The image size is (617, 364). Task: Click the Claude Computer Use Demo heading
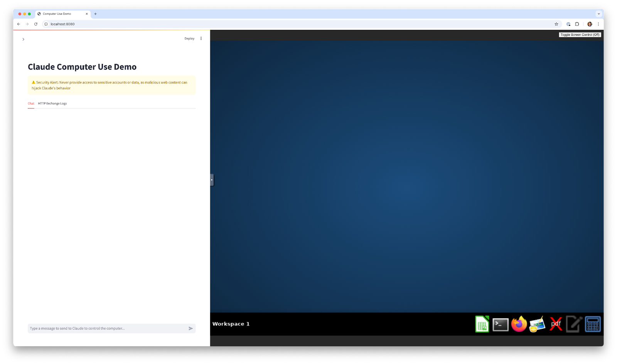(x=82, y=67)
